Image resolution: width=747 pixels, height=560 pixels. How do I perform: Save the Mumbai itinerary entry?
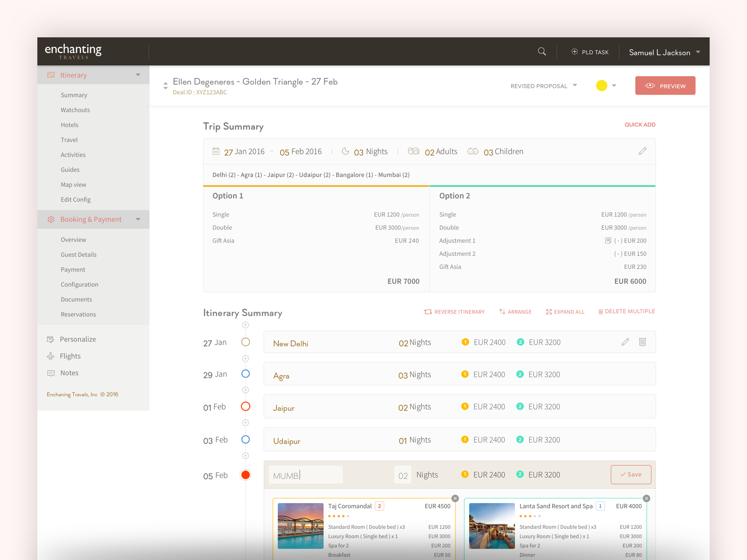pyautogui.click(x=631, y=475)
